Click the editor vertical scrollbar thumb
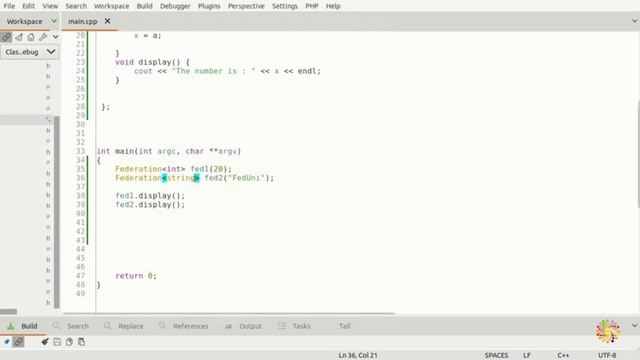 [638, 155]
